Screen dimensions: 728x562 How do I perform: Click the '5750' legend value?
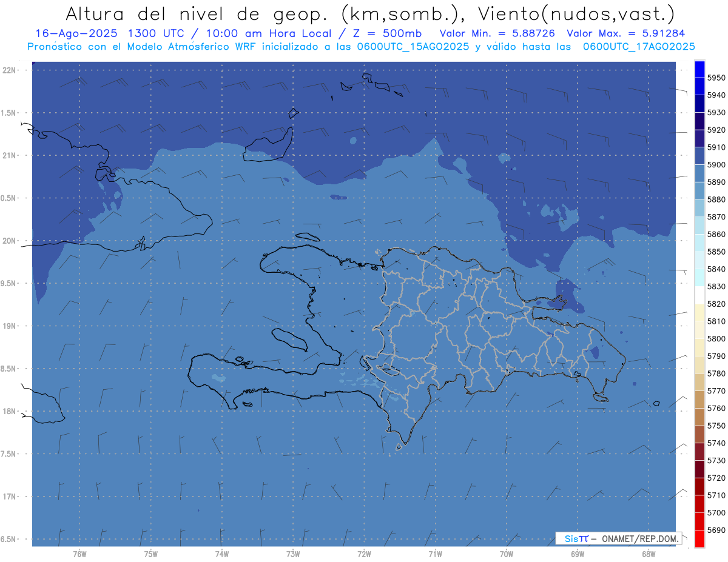[716, 426]
